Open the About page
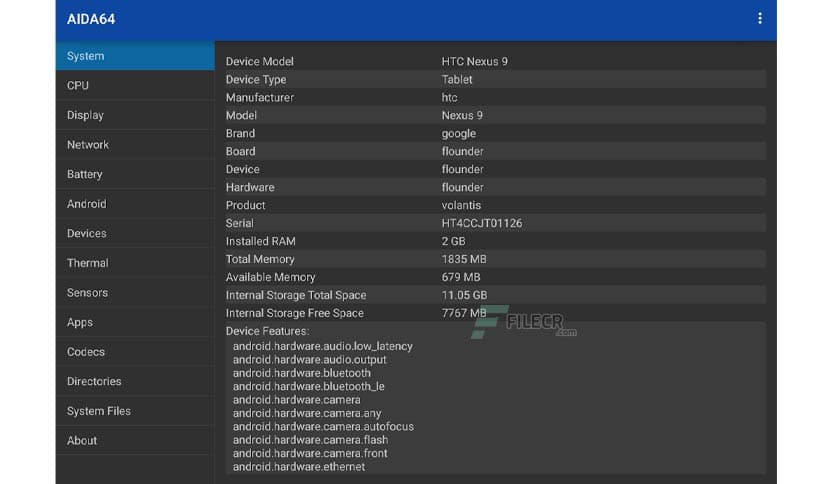Image resolution: width=836 pixels, height=484 pixels. click(135, 440)
